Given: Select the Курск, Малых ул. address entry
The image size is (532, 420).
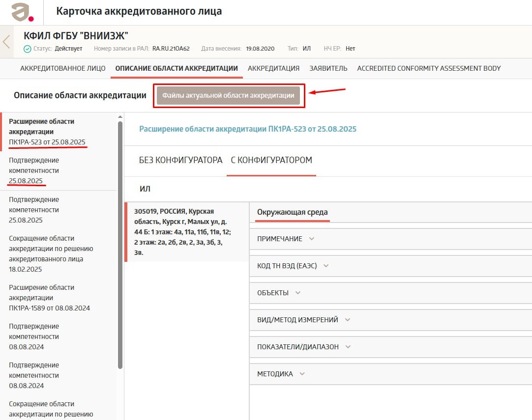Looking at the screenshot, I should pyautogui.click(x=187, y=232).
